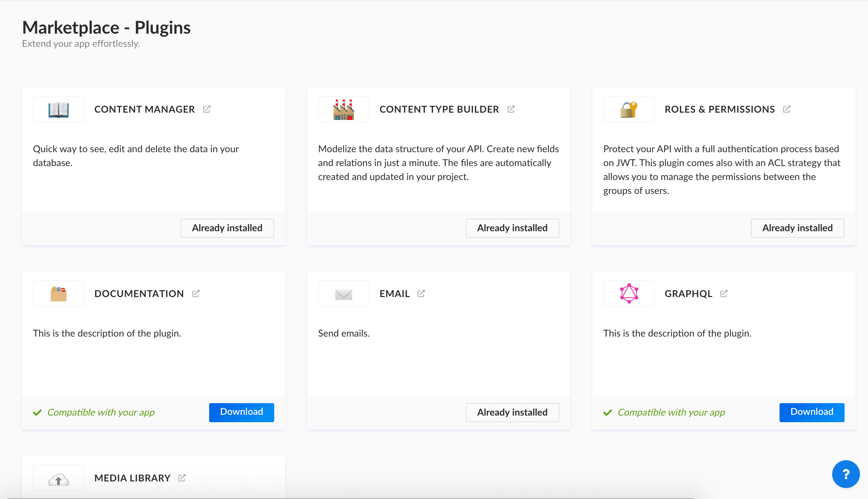The image size is (868, 499).
Task: Click the Documentation card-box icon
Action: (x=59, y=294)
